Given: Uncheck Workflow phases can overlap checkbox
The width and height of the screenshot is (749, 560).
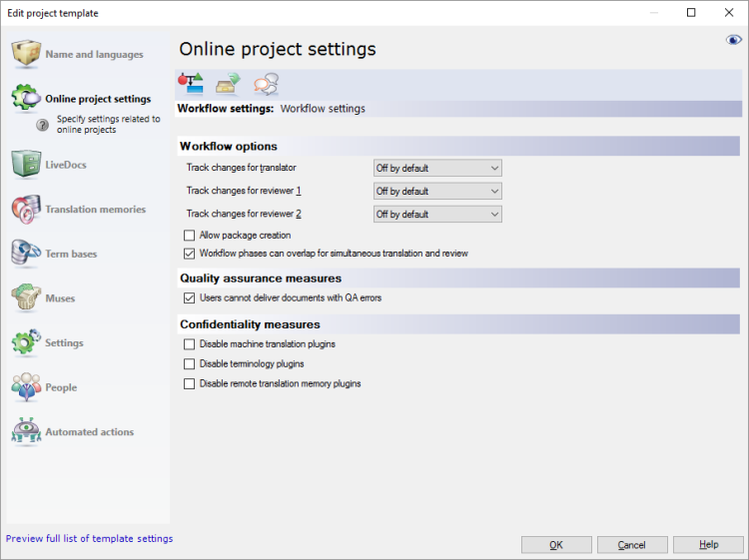Looking at the screenshot, I should tap(189, 254).
